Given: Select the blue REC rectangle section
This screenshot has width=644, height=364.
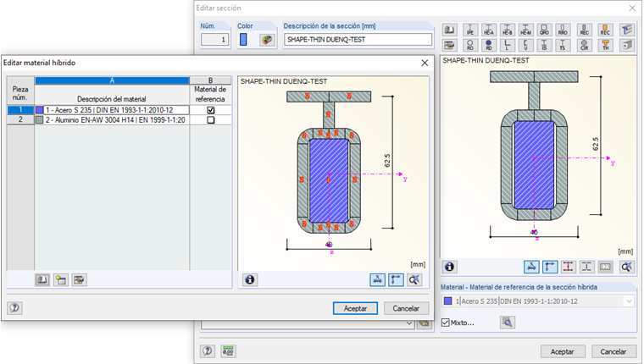Looking at the screenshot, I should (585, 30).
